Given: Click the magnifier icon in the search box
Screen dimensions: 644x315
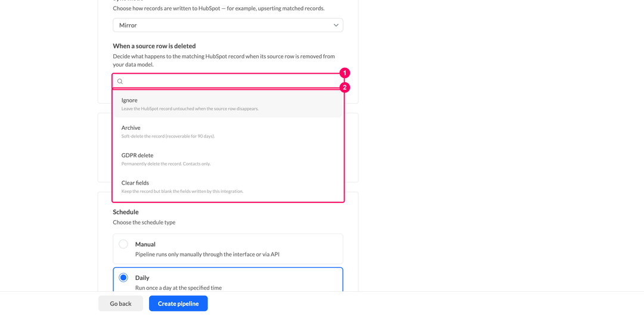Looking at the screenshot, I should [120, 81].
